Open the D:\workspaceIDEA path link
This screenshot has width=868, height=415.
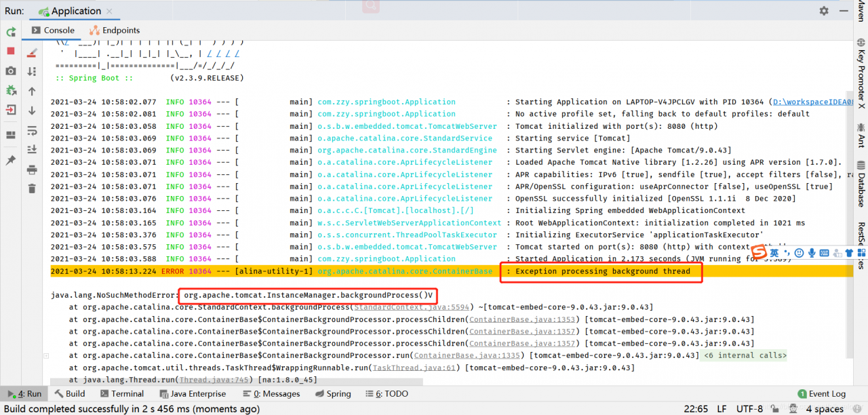click(x=813, y=102)
